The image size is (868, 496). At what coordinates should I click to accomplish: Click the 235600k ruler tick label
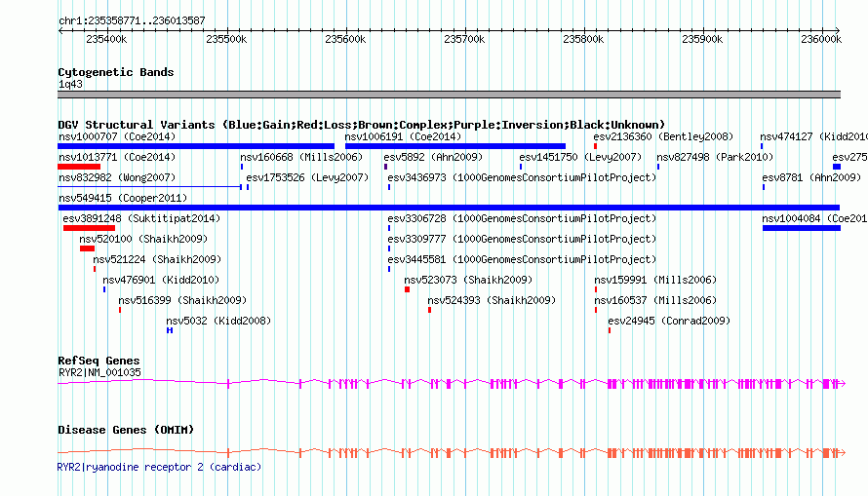345,39
